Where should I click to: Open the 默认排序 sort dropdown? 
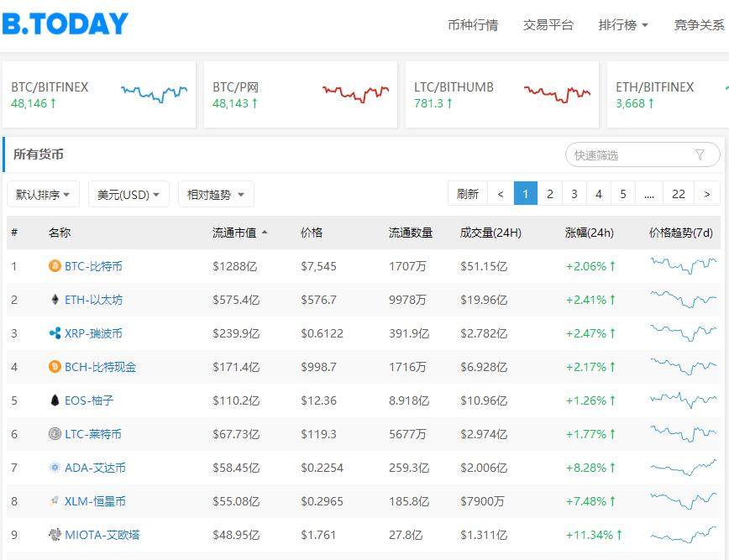(x=43, y=194)
